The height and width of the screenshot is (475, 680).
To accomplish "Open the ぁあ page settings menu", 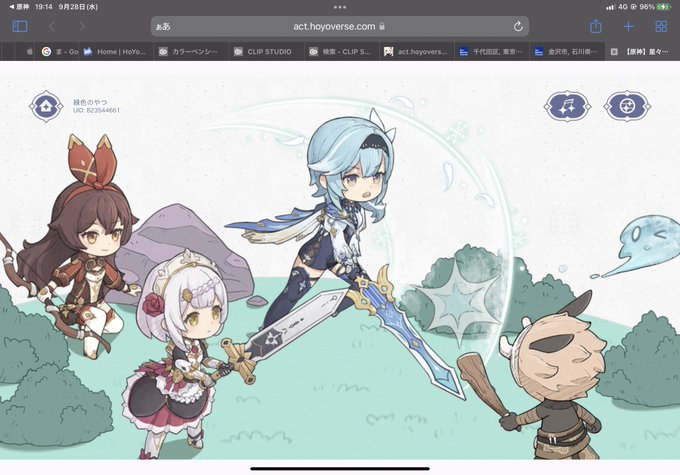I will 163,26.
